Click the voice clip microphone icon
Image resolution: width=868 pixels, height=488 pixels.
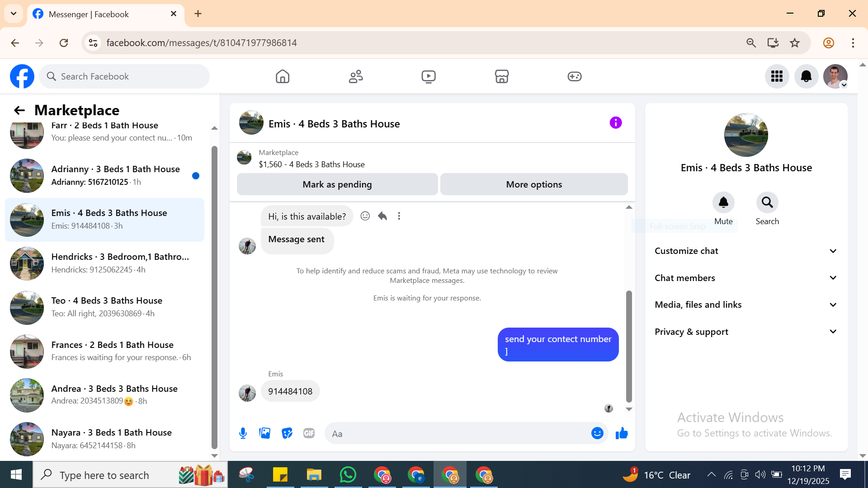click(x=243, y=433)
